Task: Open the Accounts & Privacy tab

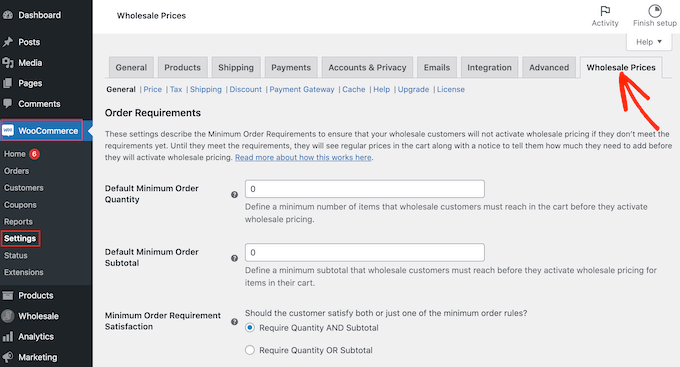Action: (x=367, y=68)
